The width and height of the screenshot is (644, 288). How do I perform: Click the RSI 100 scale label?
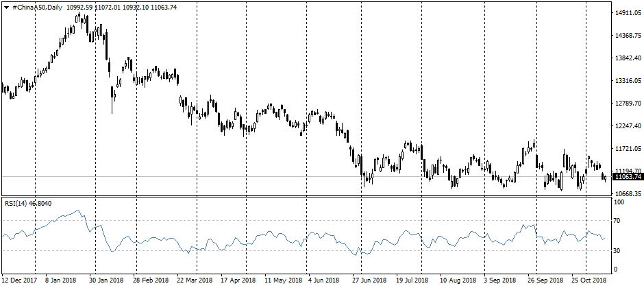[620, 203]
